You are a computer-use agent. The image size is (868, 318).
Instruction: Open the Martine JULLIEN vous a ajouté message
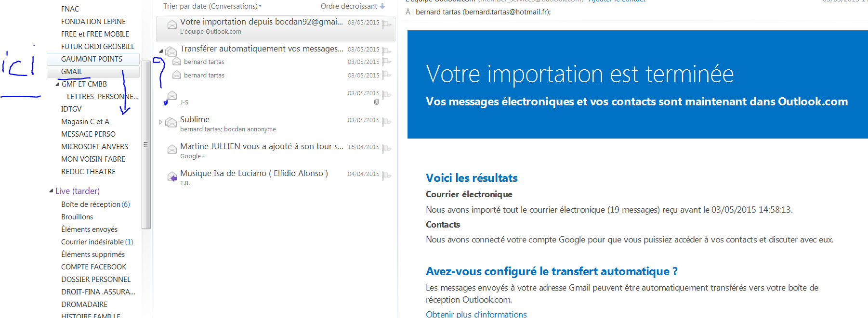point(262,147)
